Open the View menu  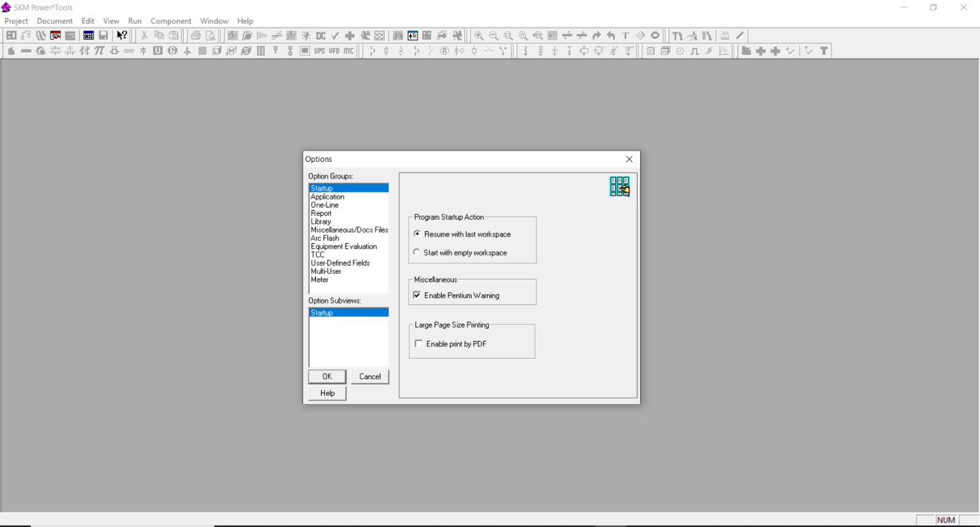tap(111, 21)
